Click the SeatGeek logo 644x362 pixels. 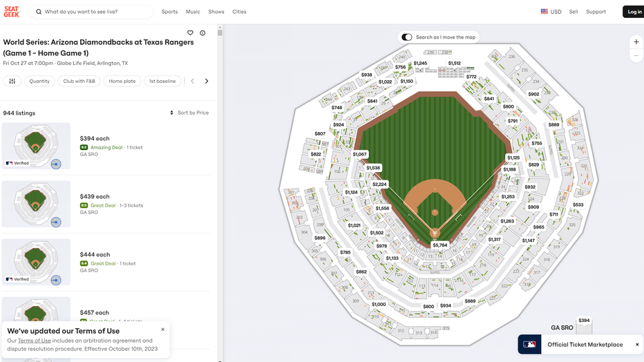point(11,12)
